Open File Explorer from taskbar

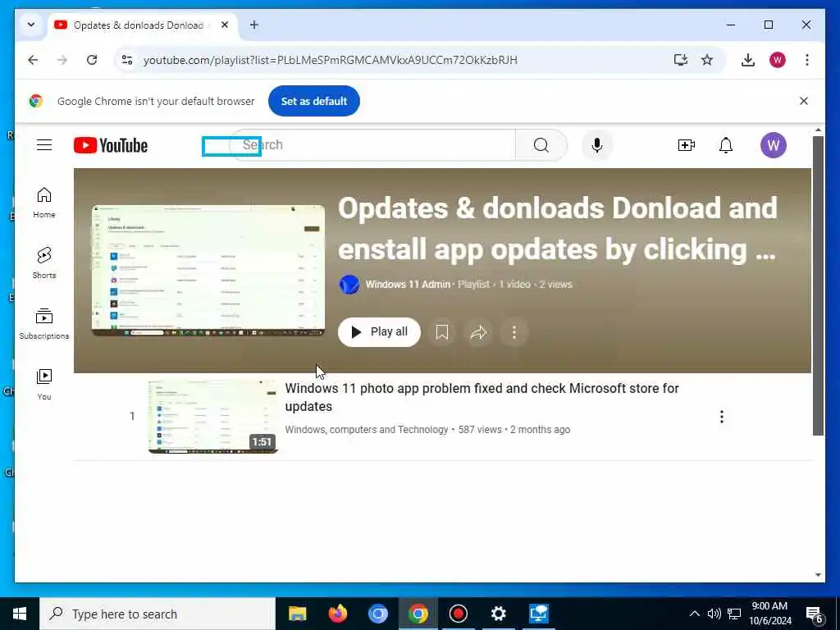[297, 614]
